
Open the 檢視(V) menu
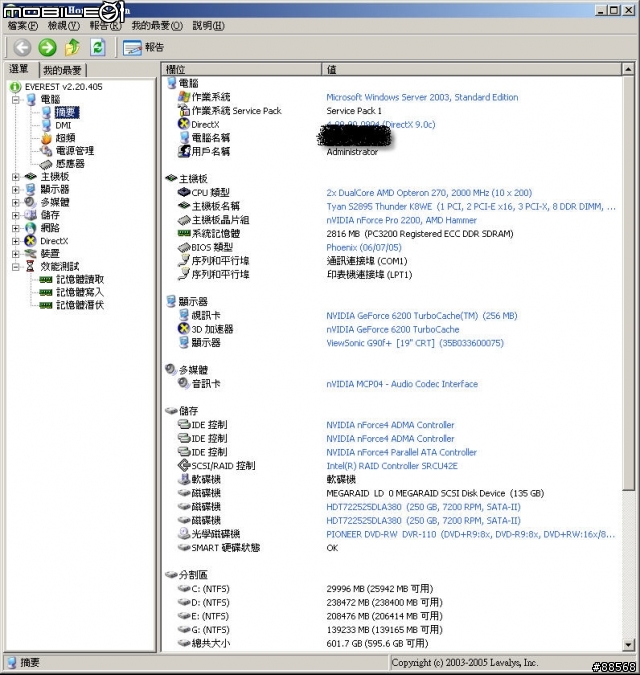click(x=64, y=26)
